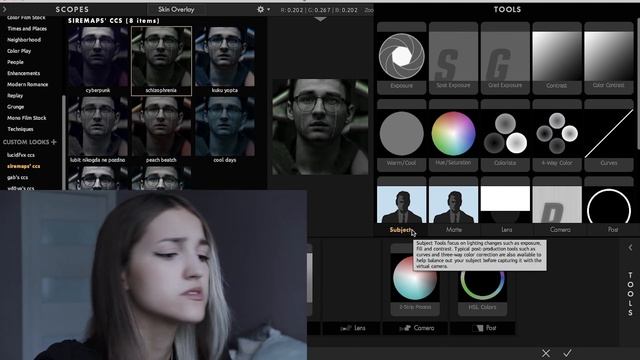Select the Contrast tool
The height and width of the screenshot is (360, 640).
pos(557,58)
